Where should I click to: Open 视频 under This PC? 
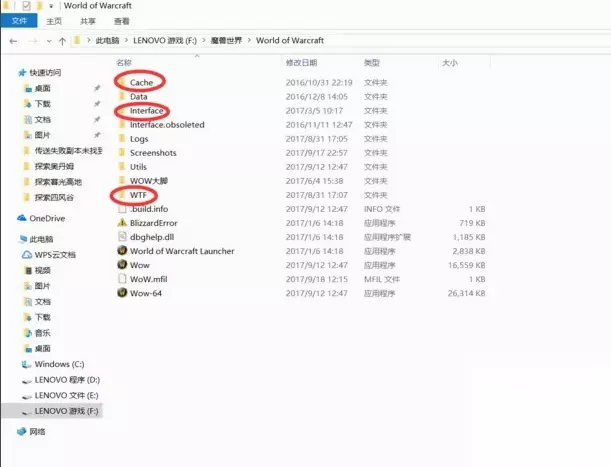[42, 271]
